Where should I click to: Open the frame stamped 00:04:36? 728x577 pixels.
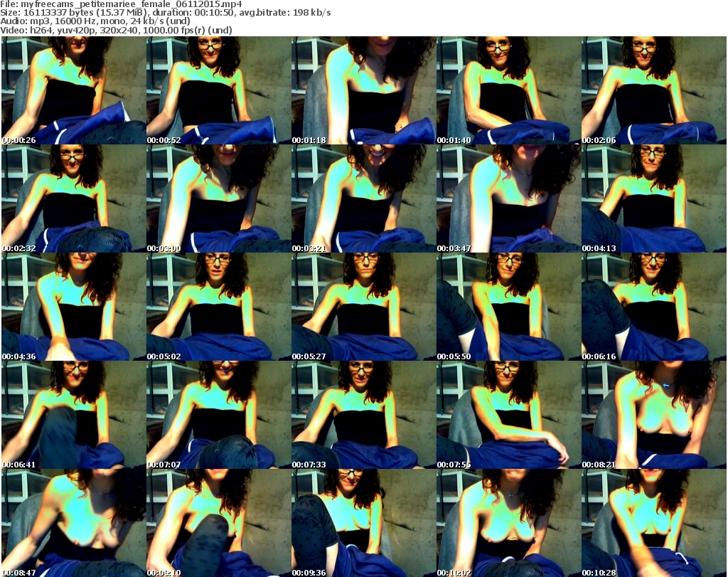(74, 307)
